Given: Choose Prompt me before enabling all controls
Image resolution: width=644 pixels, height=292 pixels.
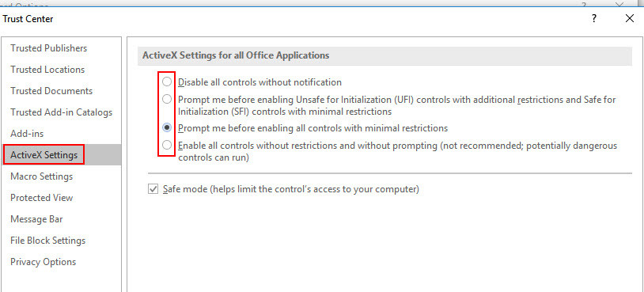Looking at the screenshot, I should point(167,127).
